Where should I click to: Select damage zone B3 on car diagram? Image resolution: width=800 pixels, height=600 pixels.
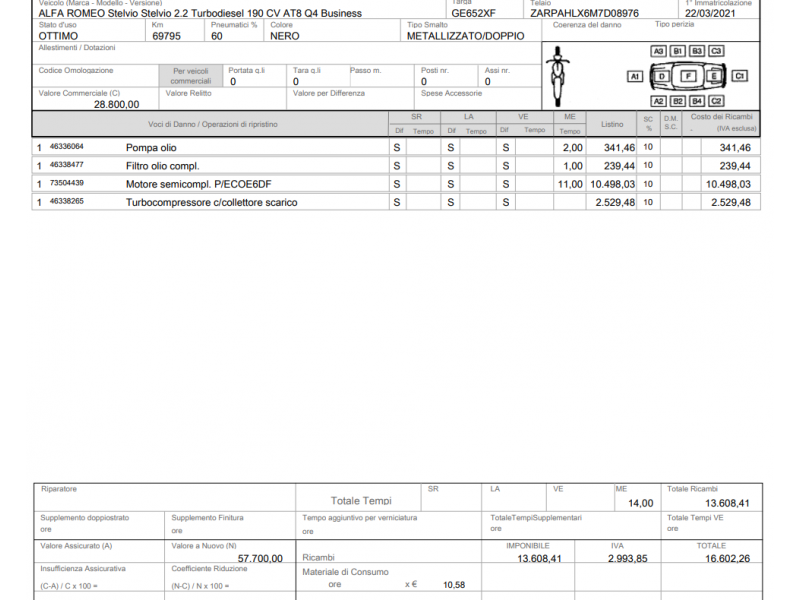click(697, 51)
